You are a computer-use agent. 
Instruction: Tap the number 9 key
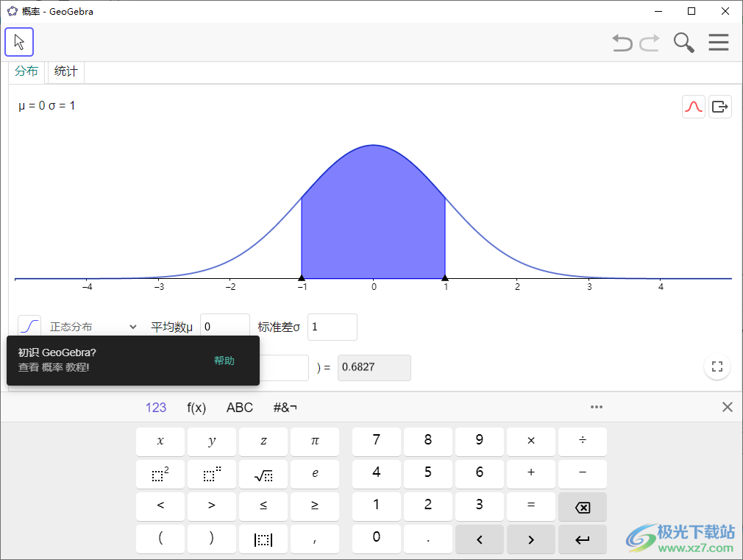point(480,442)
